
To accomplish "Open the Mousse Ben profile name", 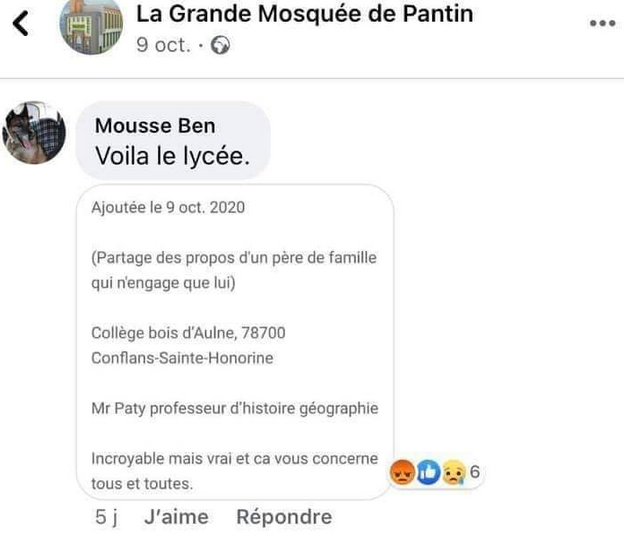I will pos(155,126).
